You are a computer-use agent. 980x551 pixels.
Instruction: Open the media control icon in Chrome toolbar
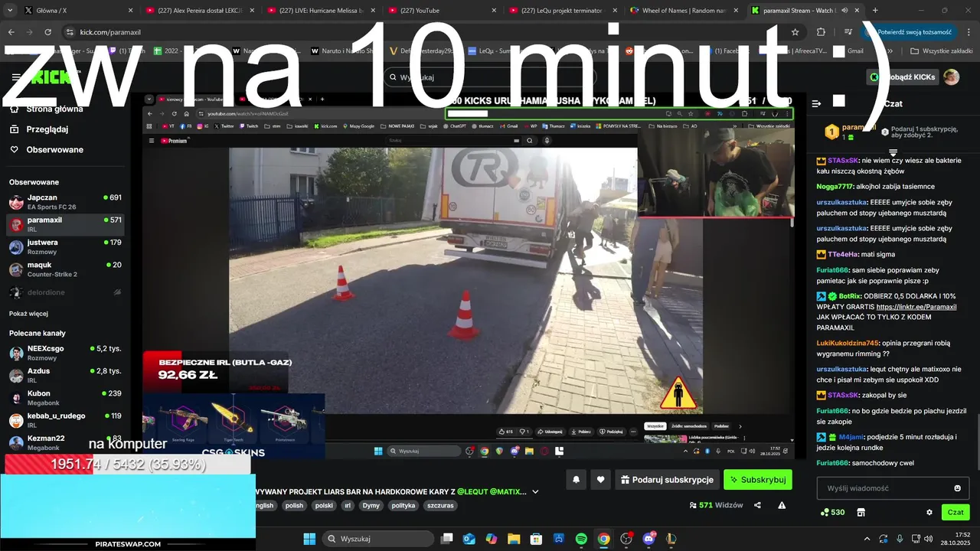coord(848,32)
